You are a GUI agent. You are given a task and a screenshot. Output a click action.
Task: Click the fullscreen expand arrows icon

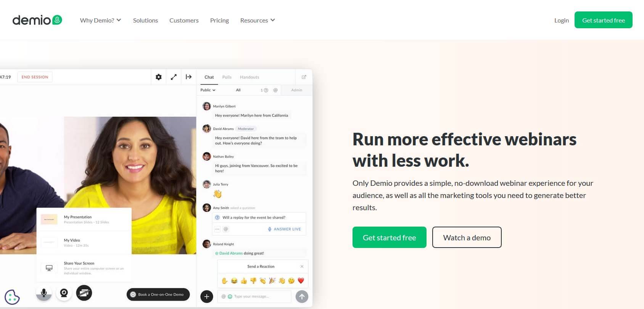174,77
